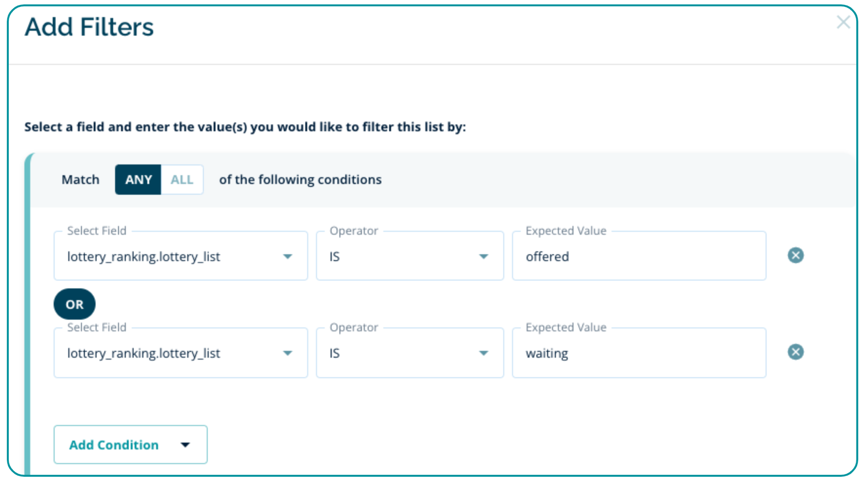Click the Add Filters heading

[x=89, y=27]
